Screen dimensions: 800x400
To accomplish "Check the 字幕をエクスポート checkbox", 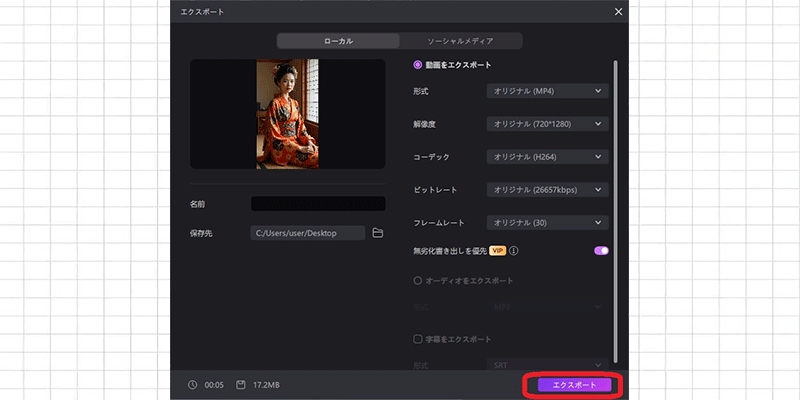I will (x=417, y=339).
